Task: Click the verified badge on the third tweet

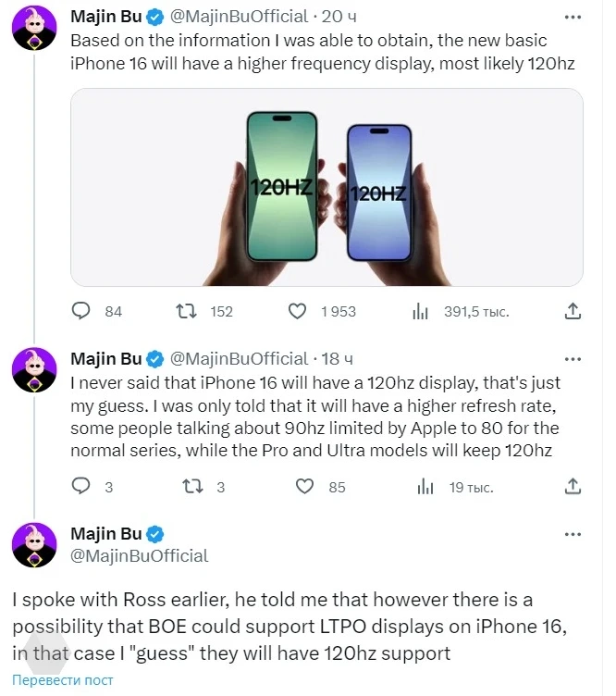Action: pyautogui.click(x=155, y=534)
